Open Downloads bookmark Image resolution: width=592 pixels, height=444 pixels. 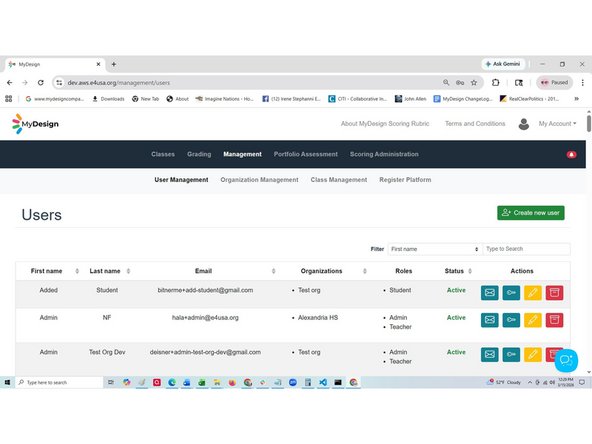pyautogui.click(x=108, y=99)
